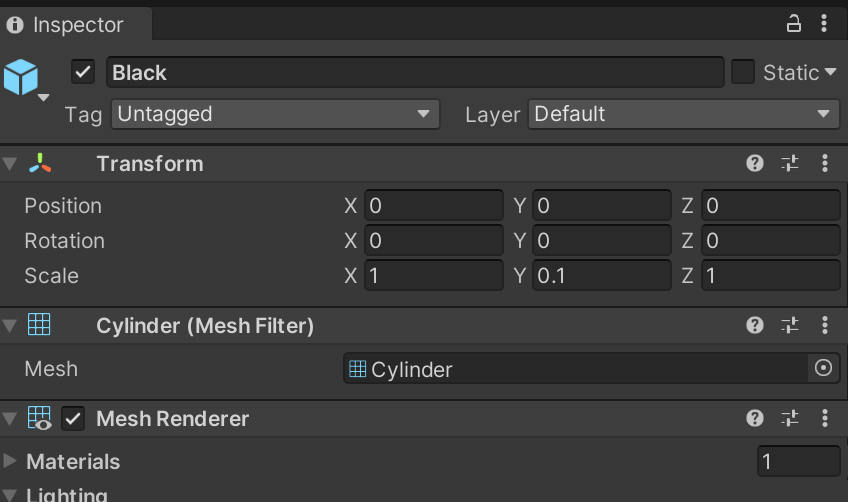This screenshot has width=848, height=502.
Task: Lock the Inspector with the padlock icon
Action: pos(793,24)
